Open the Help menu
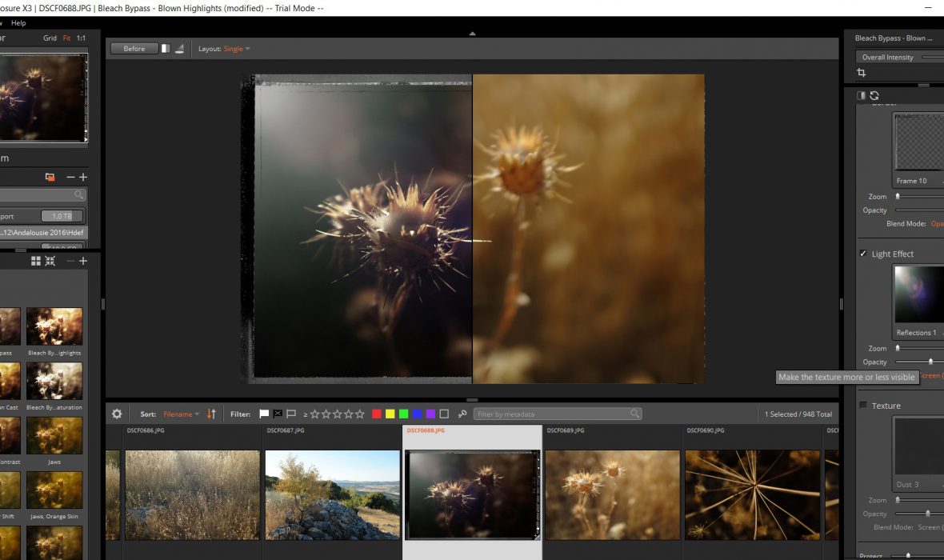This screenshot has height=560, width=944. [x=18, y=23]
